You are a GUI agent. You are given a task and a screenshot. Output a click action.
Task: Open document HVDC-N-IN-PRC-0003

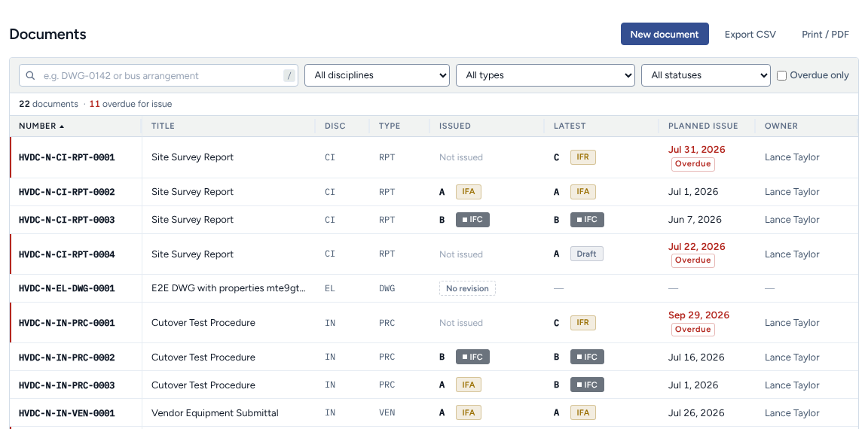(x=66, y=385)
